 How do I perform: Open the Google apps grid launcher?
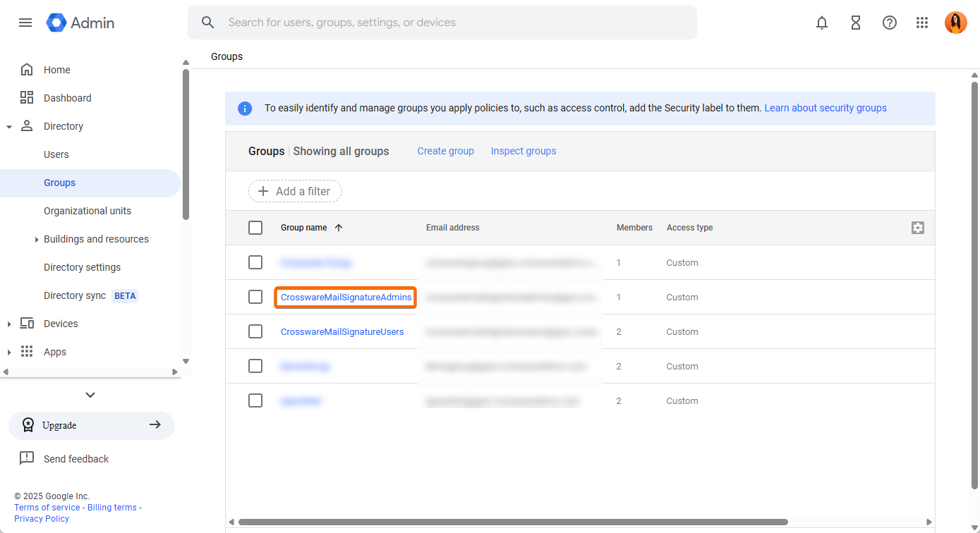tap(922, 23)
